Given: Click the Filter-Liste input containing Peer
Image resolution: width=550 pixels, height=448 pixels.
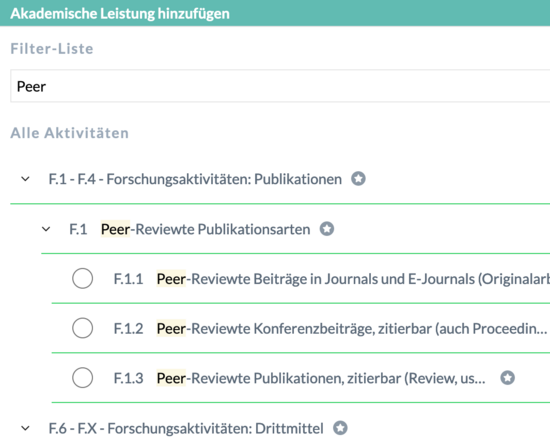Looking at the screenshot, I should [280, 86].
